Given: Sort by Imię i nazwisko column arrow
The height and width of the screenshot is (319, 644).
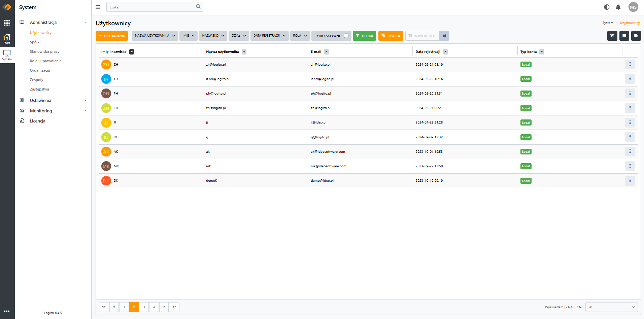Looking at the screenshot, I should [132, 51].
